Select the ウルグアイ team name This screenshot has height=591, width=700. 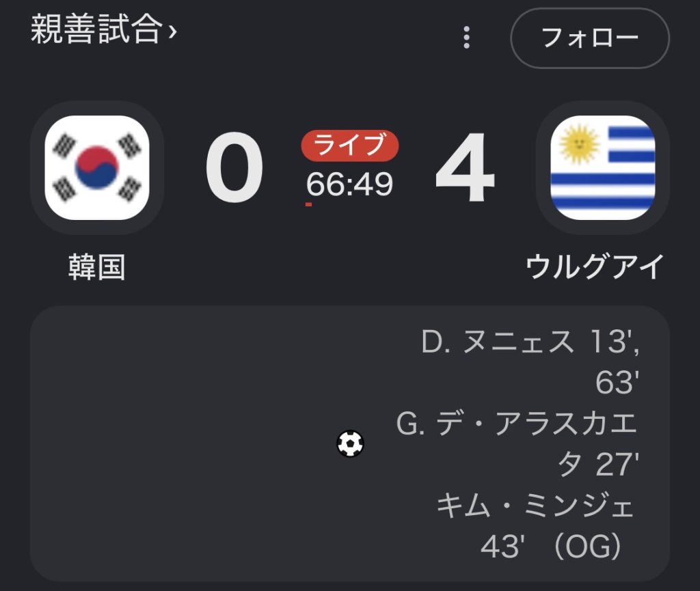pyautogui.click(x=595, y=266)
